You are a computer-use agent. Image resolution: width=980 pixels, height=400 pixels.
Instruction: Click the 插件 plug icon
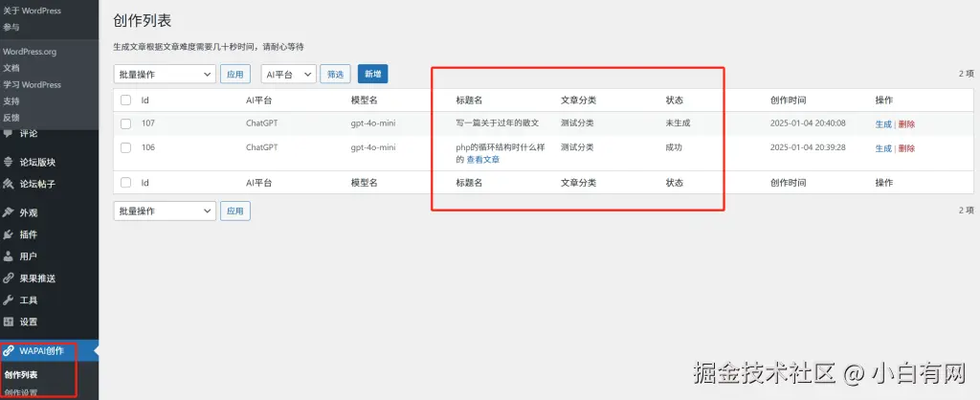pos(8,234)
